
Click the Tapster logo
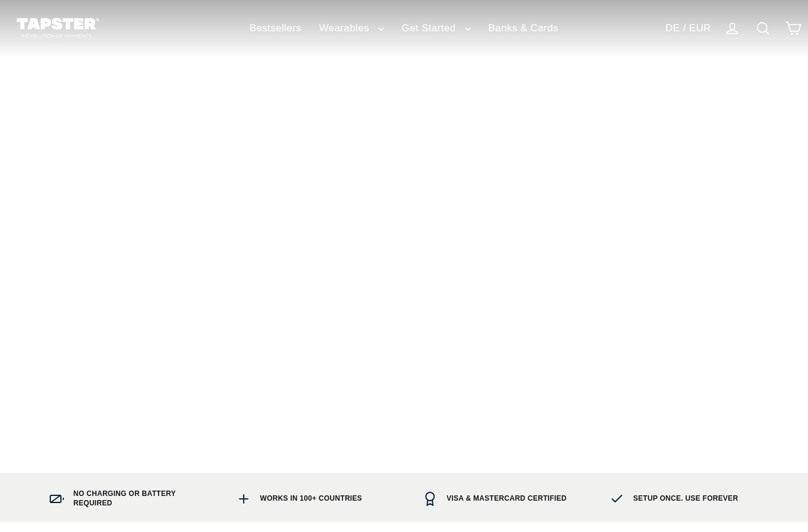tap(58, 28)
